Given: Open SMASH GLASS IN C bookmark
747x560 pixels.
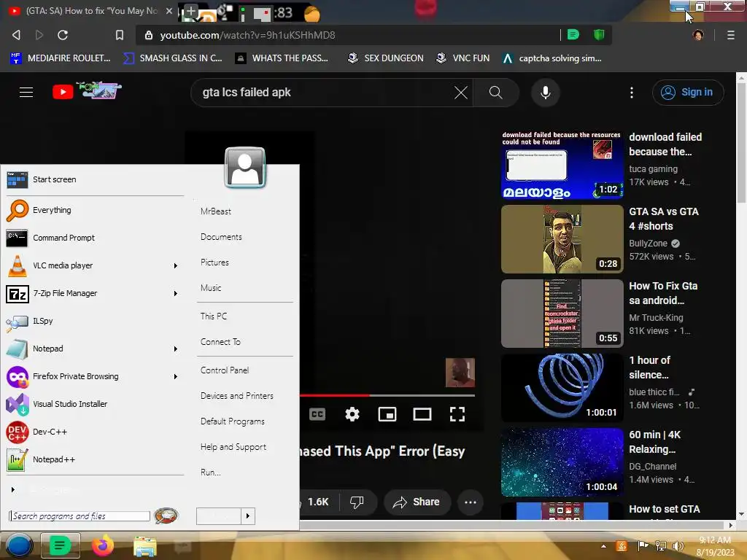Looking at the screenshot, I should [172, 58].
